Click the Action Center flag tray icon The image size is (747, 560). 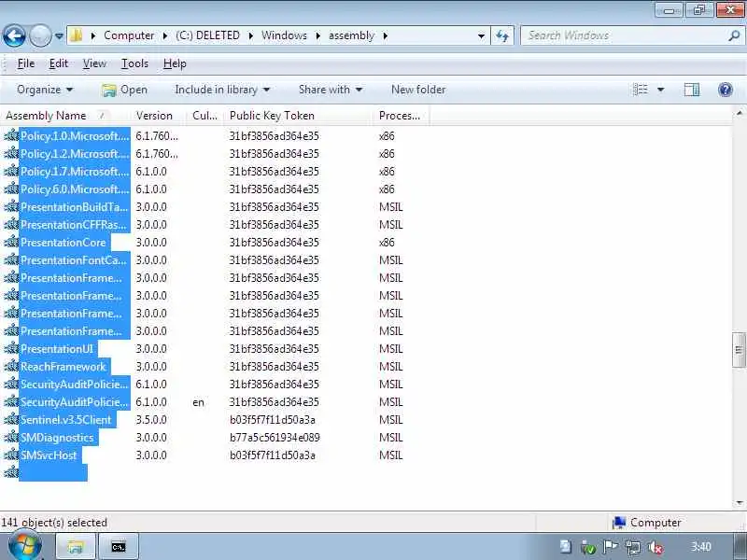pos(611,547)
